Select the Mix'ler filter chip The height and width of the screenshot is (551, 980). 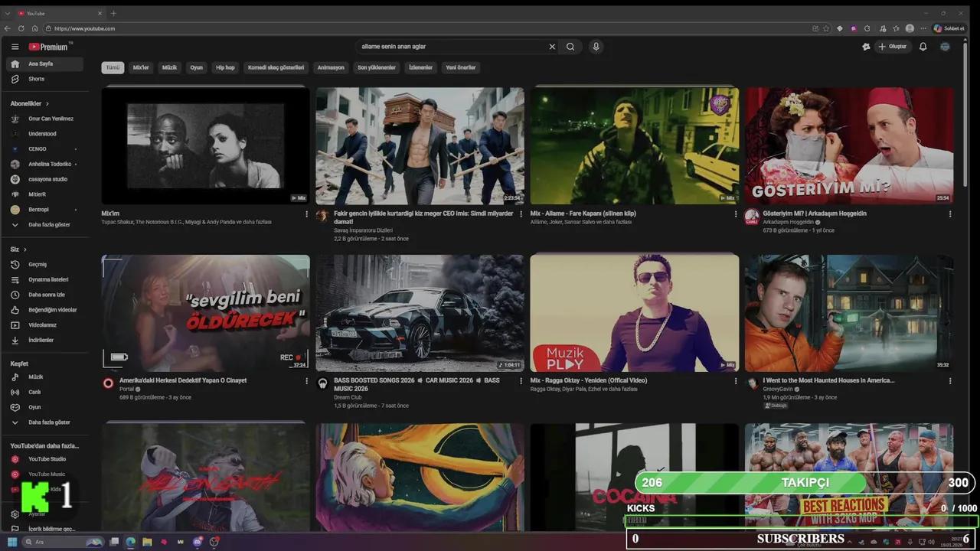141,67
